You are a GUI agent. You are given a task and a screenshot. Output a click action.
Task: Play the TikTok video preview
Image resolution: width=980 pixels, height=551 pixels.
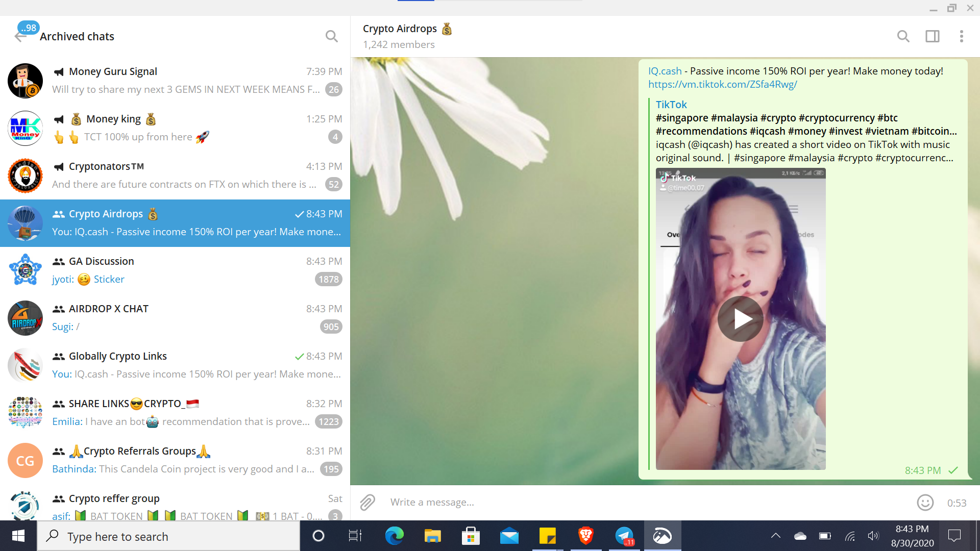(741, 319)
